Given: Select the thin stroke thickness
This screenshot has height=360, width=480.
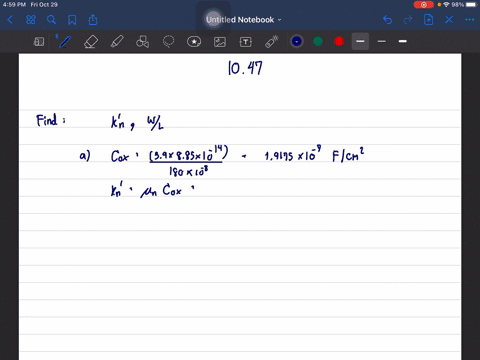Looking at the screenshot, I should pyautogui.click(x=382, y=41).
